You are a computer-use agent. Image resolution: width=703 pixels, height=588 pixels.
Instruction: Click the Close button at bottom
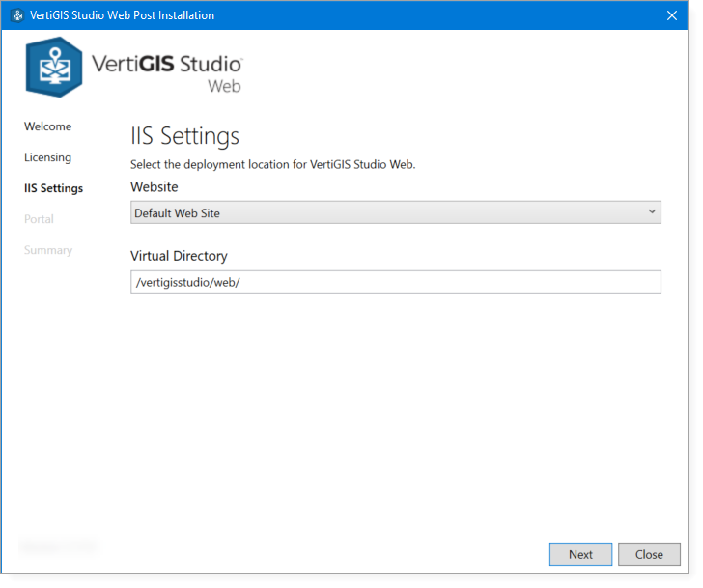(x=649, y=554)
